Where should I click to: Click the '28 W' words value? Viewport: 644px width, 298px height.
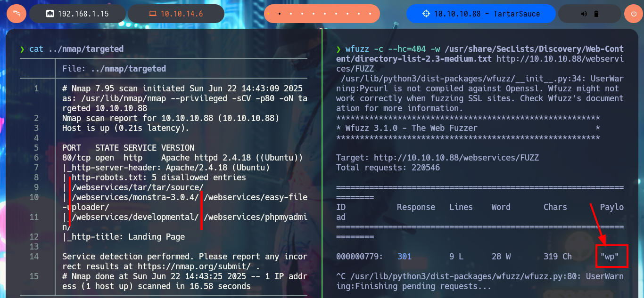[501, 257]
